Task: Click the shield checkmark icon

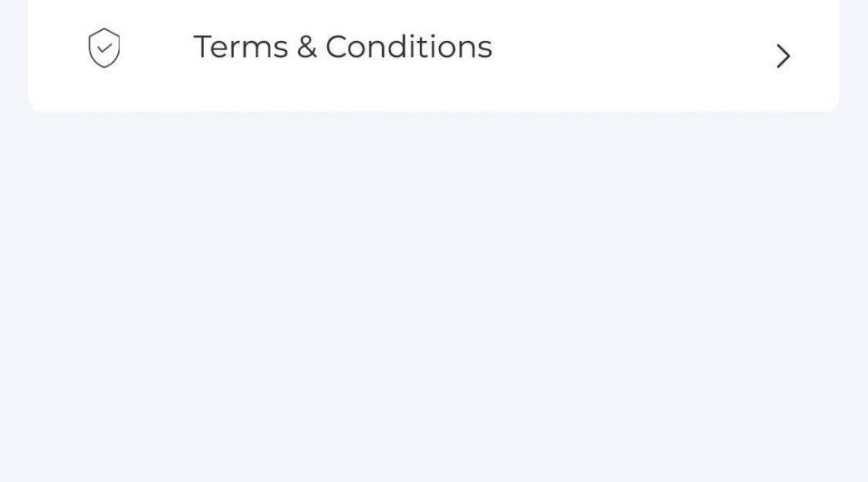Action: click(104, 48)
